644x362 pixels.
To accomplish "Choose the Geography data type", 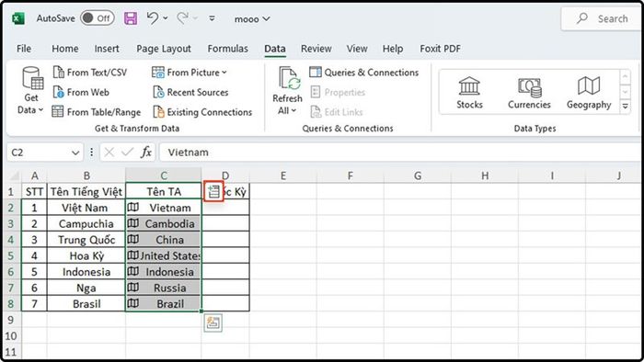I will coord(589,93).
